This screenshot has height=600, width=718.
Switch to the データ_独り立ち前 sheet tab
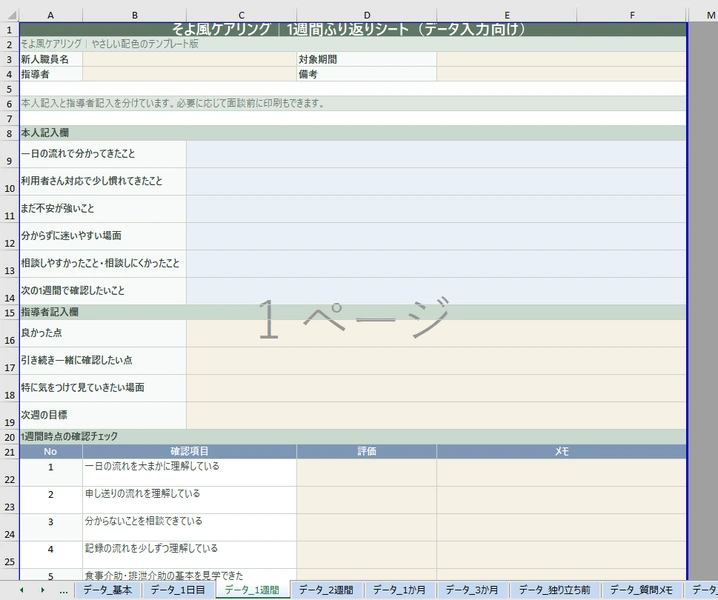555,591
